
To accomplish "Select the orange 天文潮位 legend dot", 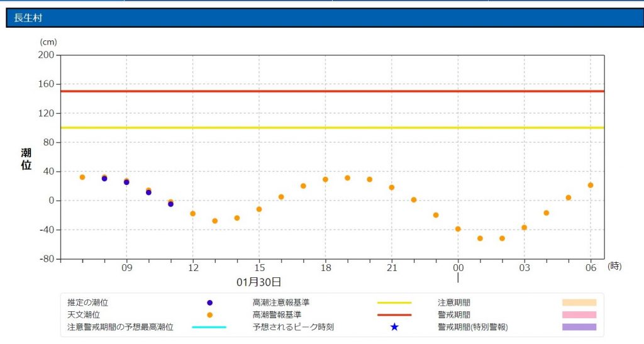I will pyautogui.click(x=210, y=315).
